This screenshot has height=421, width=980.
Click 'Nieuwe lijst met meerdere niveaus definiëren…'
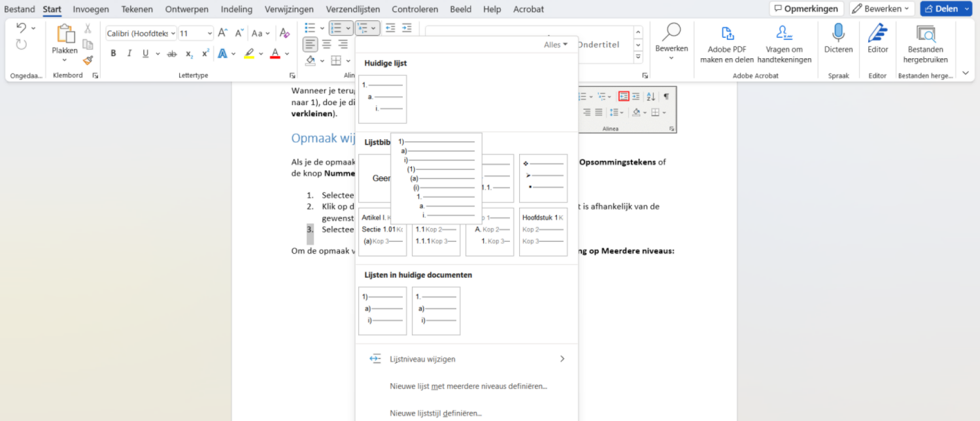(467, 386)
